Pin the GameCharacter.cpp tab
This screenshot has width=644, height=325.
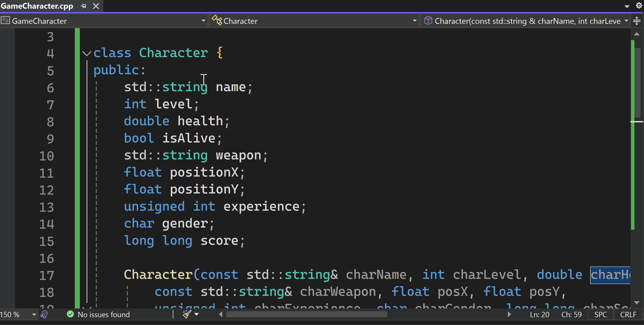(83, 6)
